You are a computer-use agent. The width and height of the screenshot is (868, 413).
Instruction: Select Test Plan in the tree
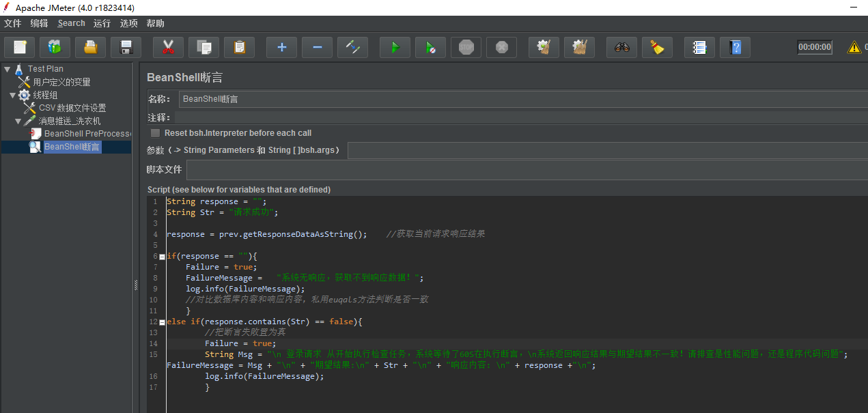click(46, 69)
